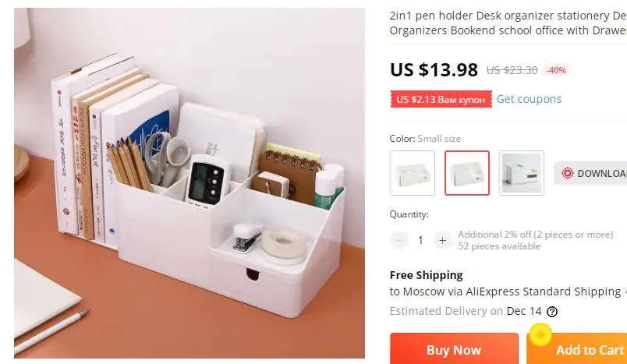Choose the third variant thumbnail with gray background
This screenshot has height=364, width=627.
522,173
